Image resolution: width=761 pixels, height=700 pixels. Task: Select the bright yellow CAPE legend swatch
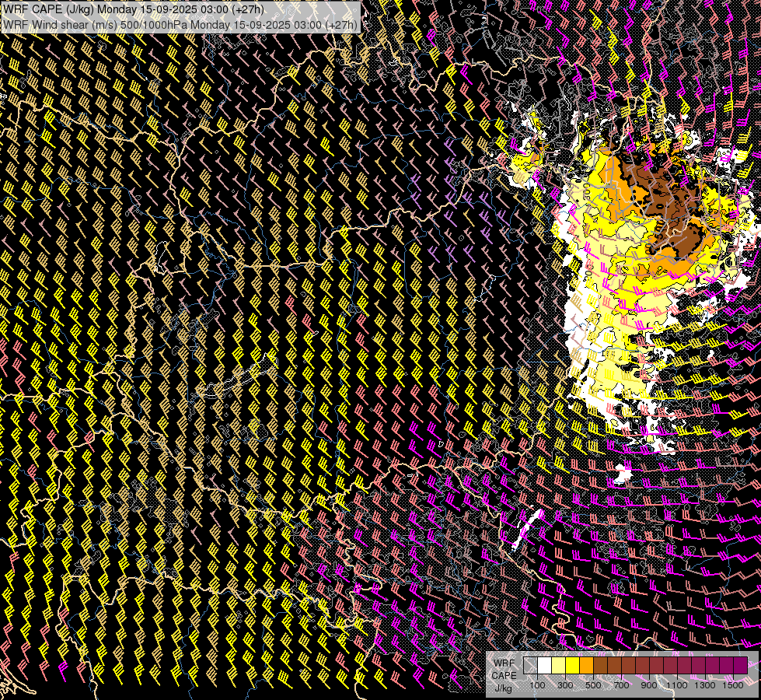(573, 666)
